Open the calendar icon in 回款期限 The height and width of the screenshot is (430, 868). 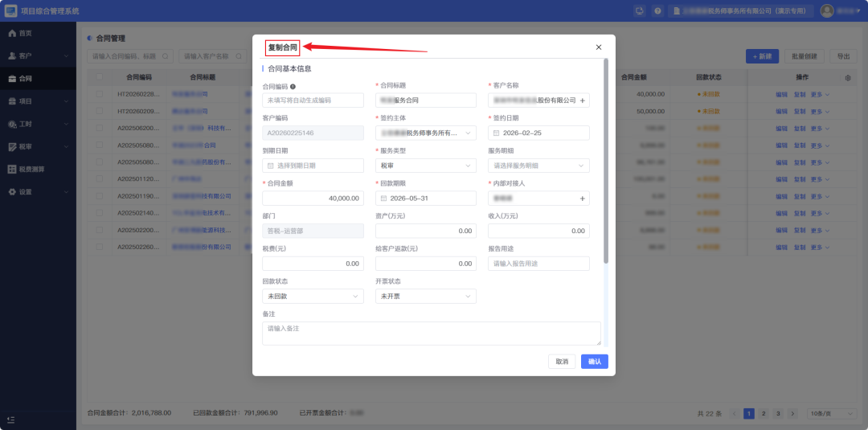383,198
